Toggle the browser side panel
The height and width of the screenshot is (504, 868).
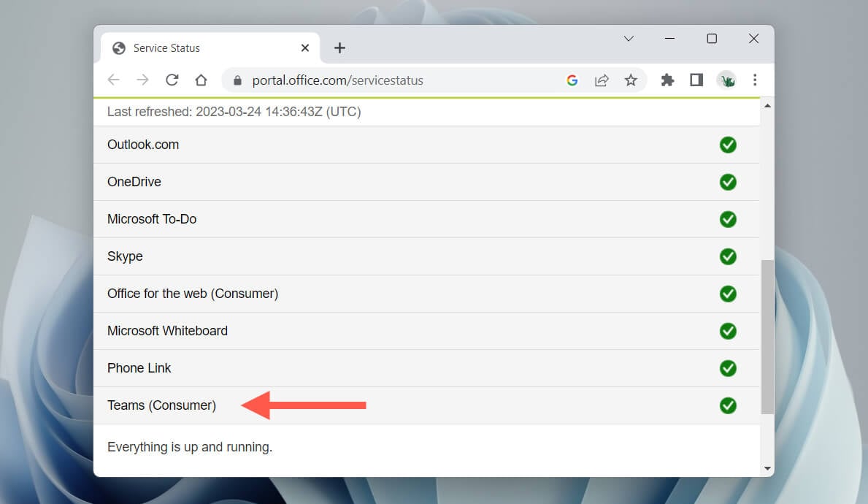(696, 80)
